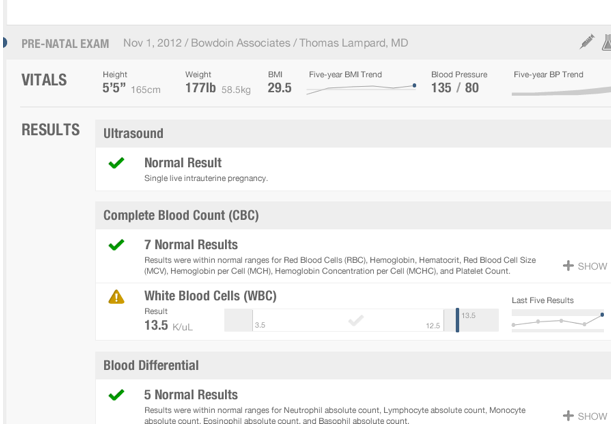This screenshot has width=615, height=424.
Task: Click the WBC 13.5 range marker
Action: (x=457, y=320)
